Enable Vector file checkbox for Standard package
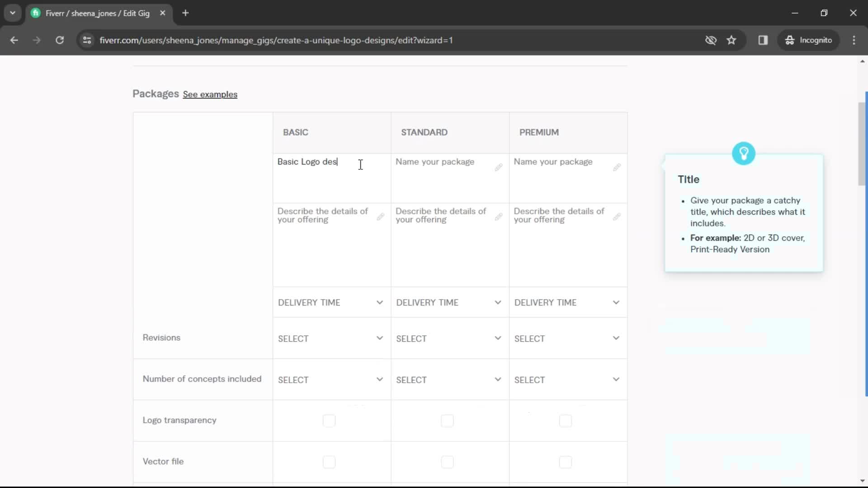This screenshot has width=868, height=488. (448, 461)
